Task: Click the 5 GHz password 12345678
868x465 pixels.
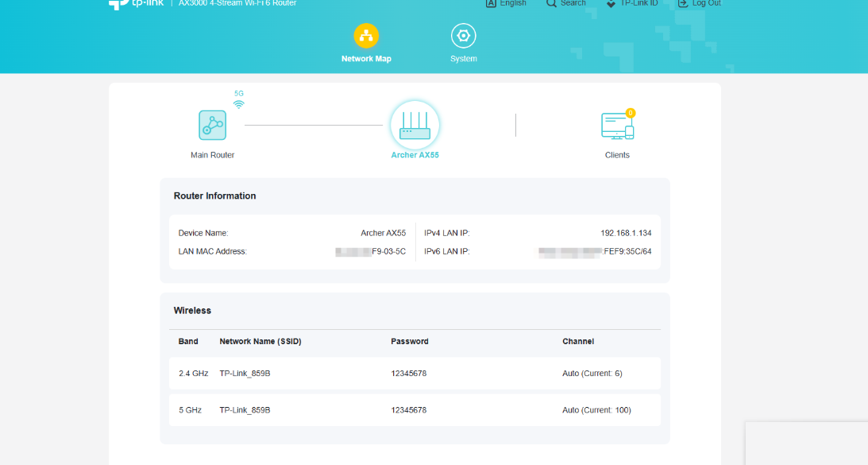Action: point(408,410)
